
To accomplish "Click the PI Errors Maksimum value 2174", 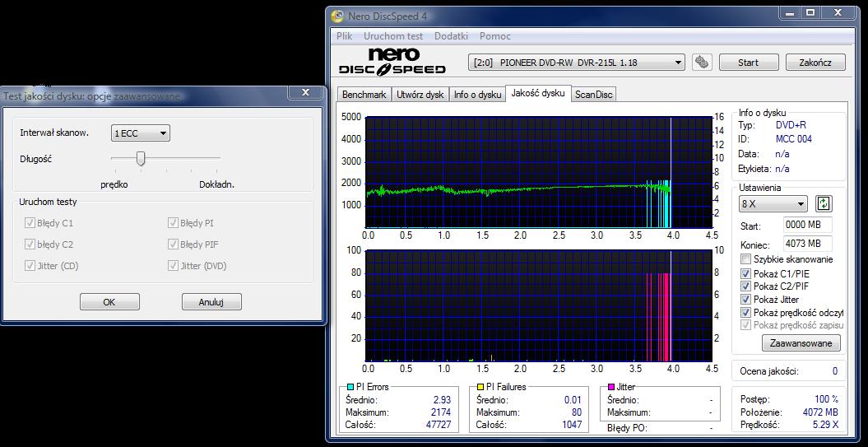I will click(441, 412).
